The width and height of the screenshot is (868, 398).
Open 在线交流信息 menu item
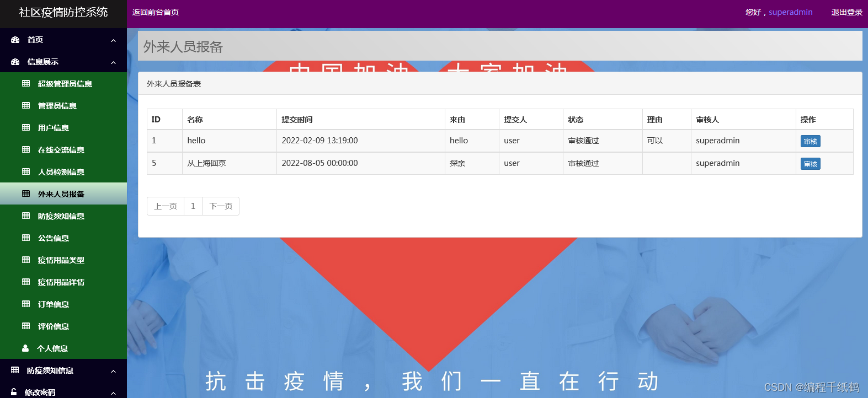[63, 150]
